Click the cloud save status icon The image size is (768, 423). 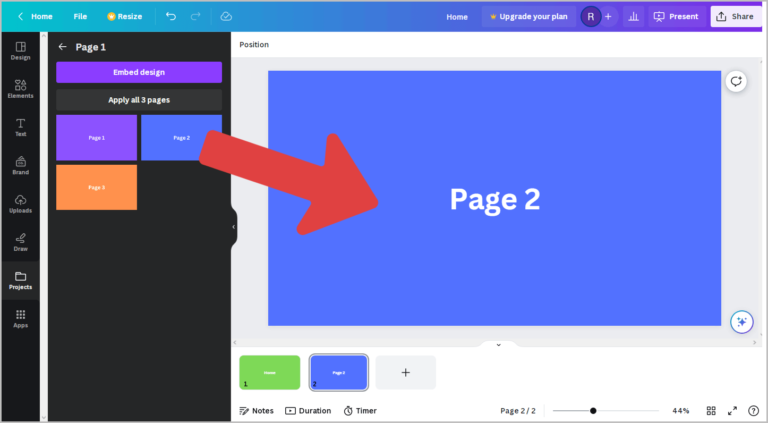226,16
